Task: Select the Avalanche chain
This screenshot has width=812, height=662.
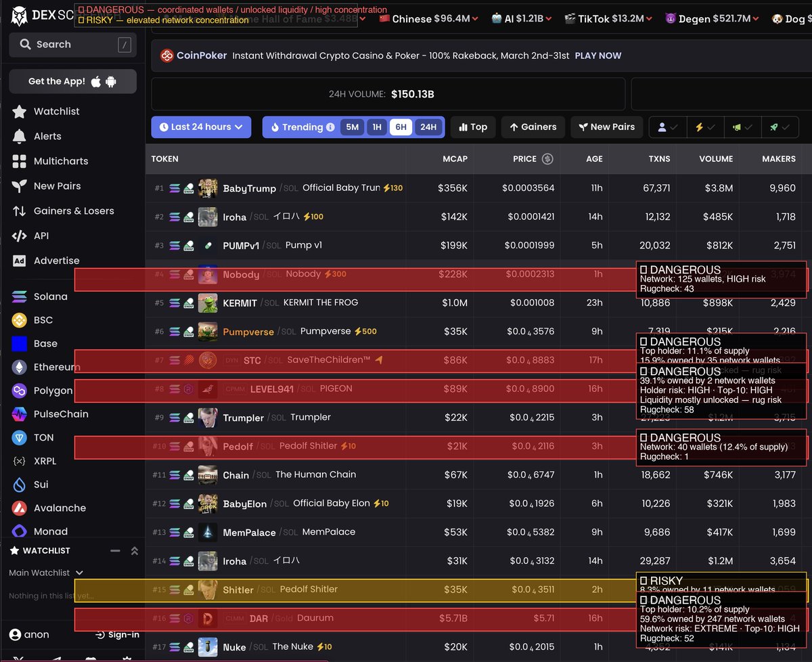Action: click(60, 508)
